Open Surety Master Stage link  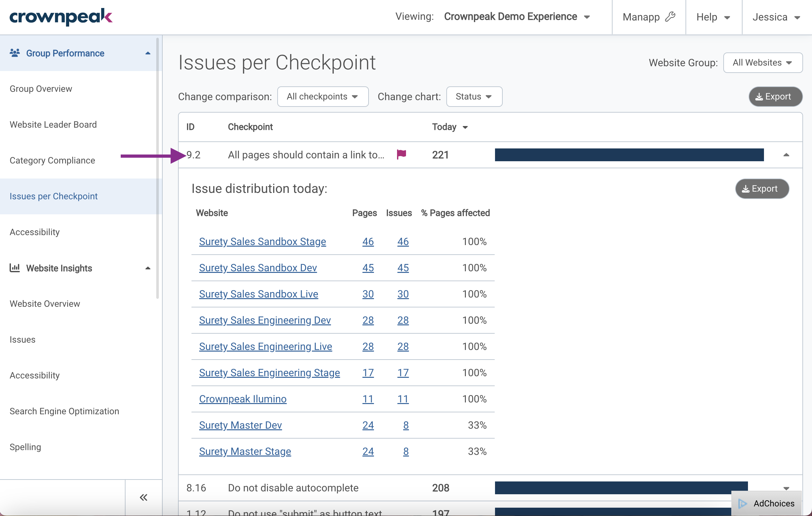pyautogui.click(x=245, y=452)
